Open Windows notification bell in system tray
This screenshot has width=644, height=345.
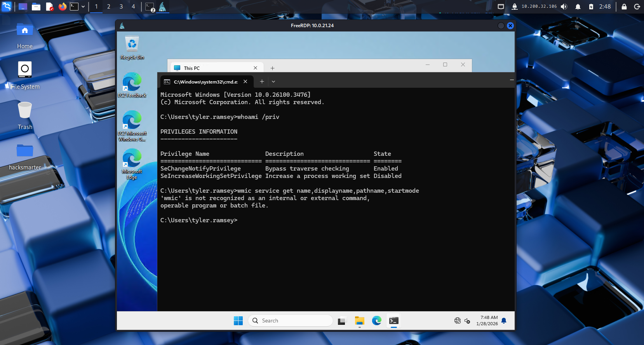(x=504, y=321)
